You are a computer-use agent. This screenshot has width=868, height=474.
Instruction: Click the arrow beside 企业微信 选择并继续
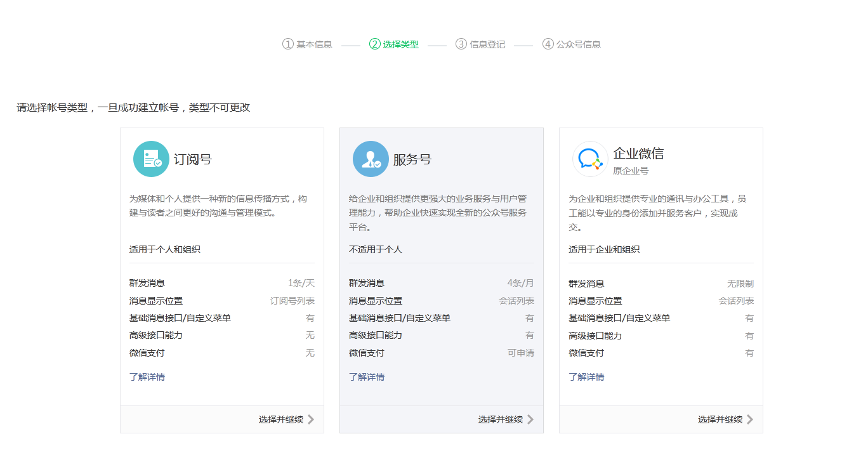[x=750, y=419]
